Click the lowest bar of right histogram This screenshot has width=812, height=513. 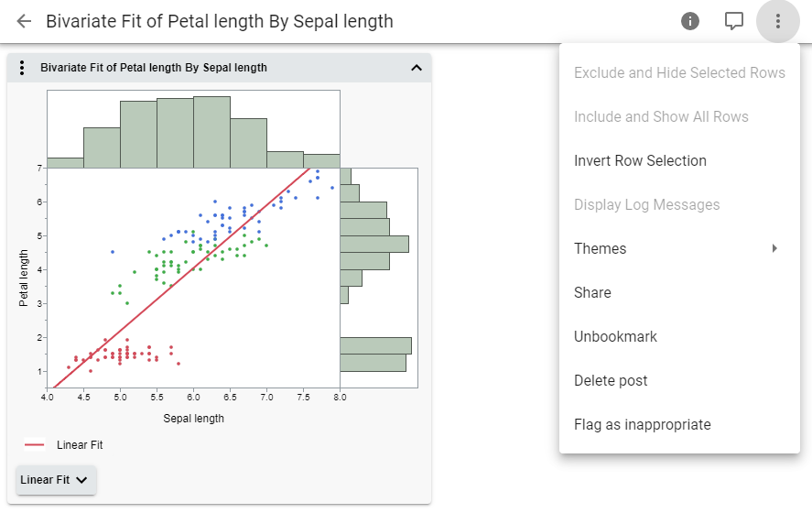(x=373, y=363)
